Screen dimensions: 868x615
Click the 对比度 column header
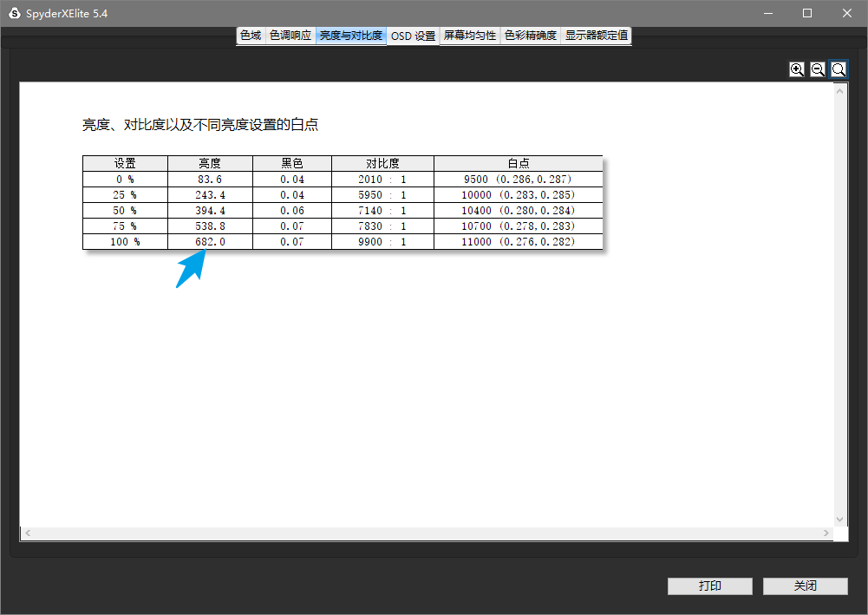[382, 163]
